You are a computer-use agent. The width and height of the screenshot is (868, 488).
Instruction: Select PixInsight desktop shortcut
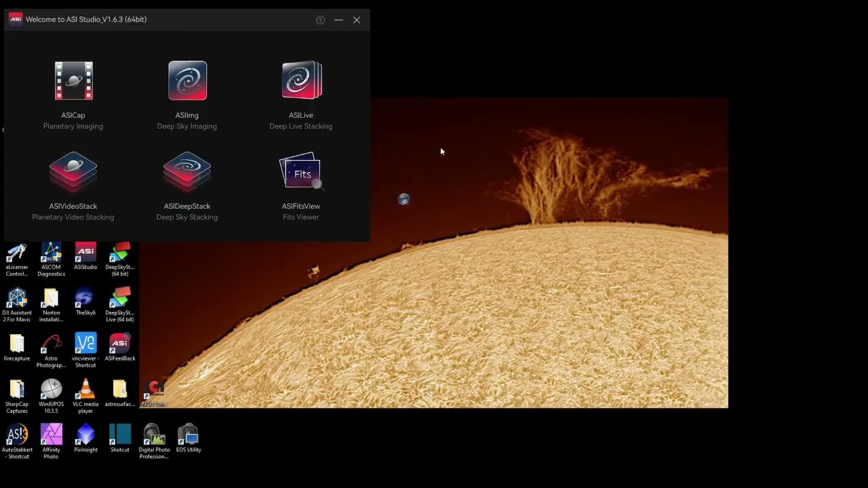tap(85, 439)
